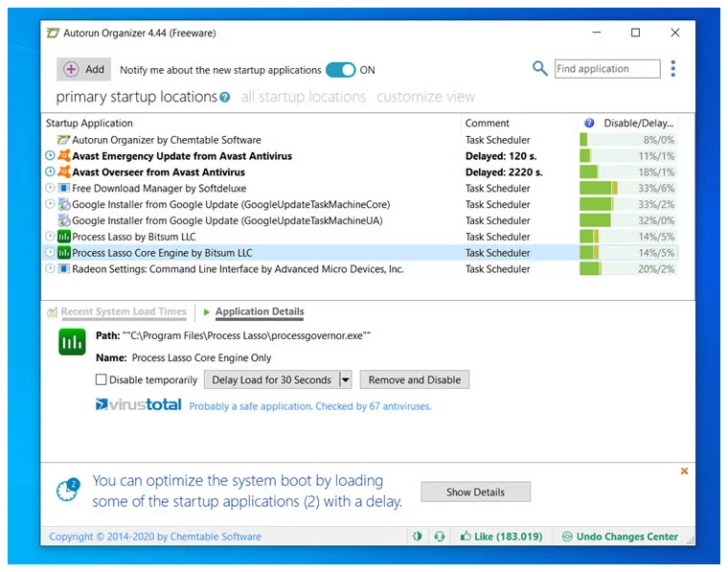The width and height of the screenshot is (728, 572).
Task: Click clock icon beside GoogleUpdateTaskMachineCore entry
Action: 50,204
